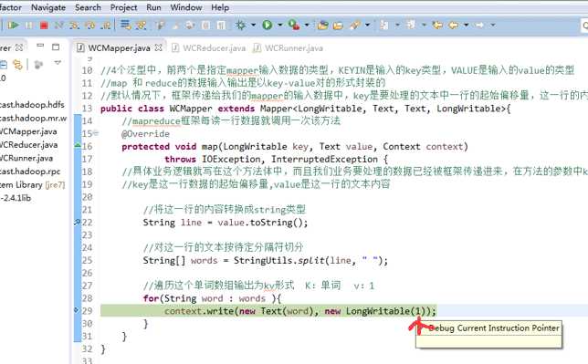Image resolution: width=588 pixels, height=364 pixels.
Task: Select the cast.hadoop.rpc package
Action: coord(30,172)
